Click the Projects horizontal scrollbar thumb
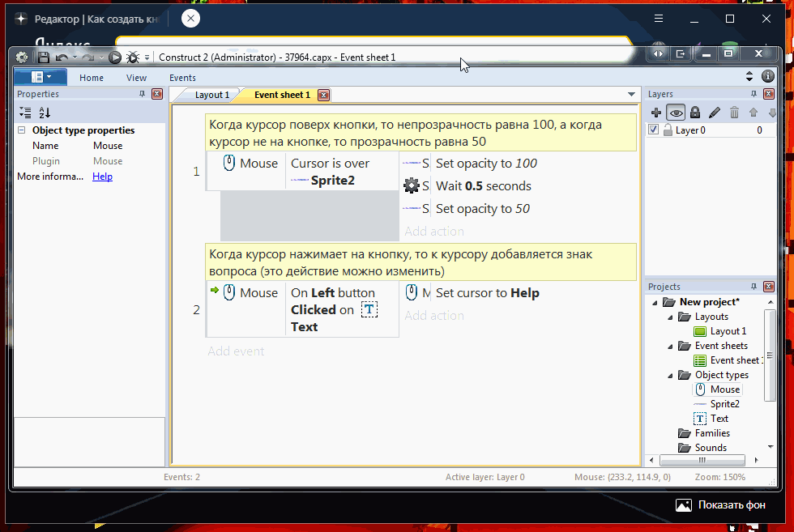Image resolution: width=794 pixels, height=532 pixels. click(702, 460)
